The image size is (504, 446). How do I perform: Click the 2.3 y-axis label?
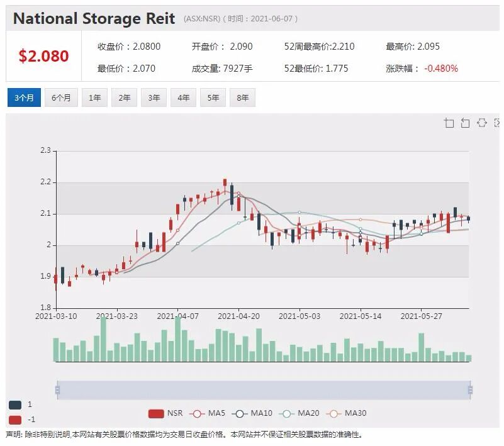click(46, 150)
